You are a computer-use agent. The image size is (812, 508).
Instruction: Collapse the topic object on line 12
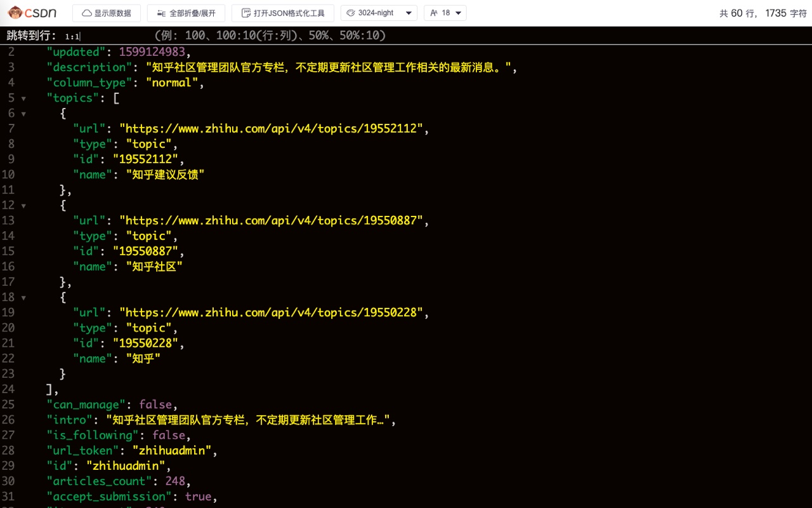coord(23,205)
